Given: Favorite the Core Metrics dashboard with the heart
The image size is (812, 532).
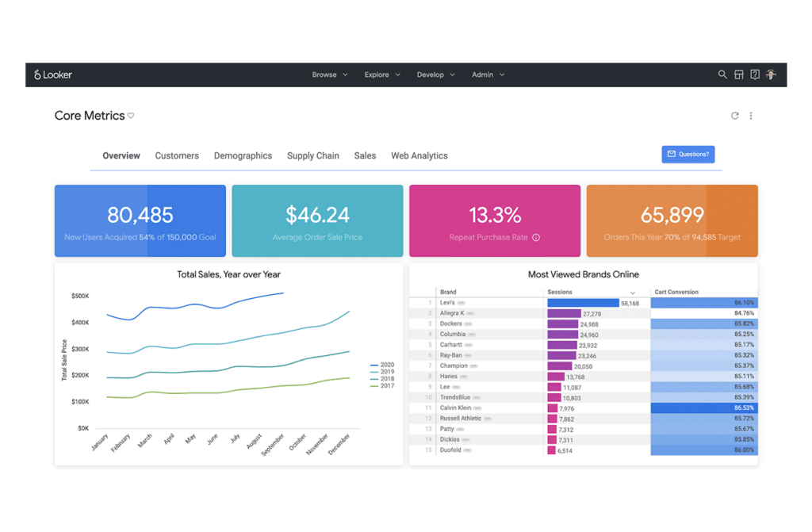Looking at the screenshot, I should 130,115.
